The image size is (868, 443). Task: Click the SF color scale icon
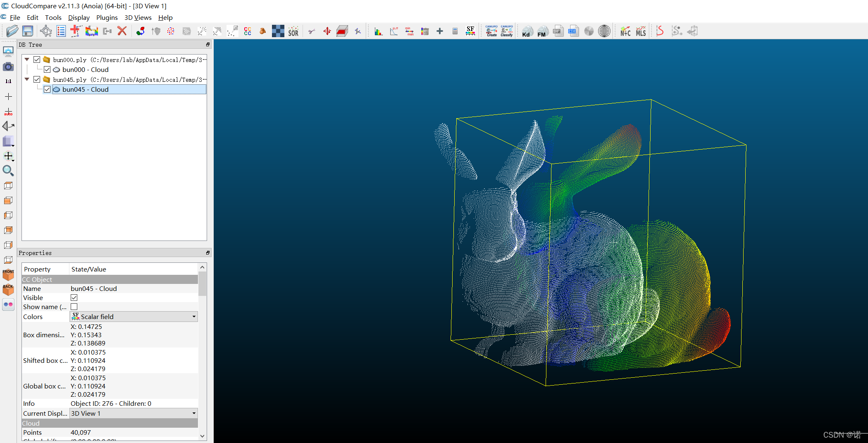pyautogui.click(x=470, y=31)
